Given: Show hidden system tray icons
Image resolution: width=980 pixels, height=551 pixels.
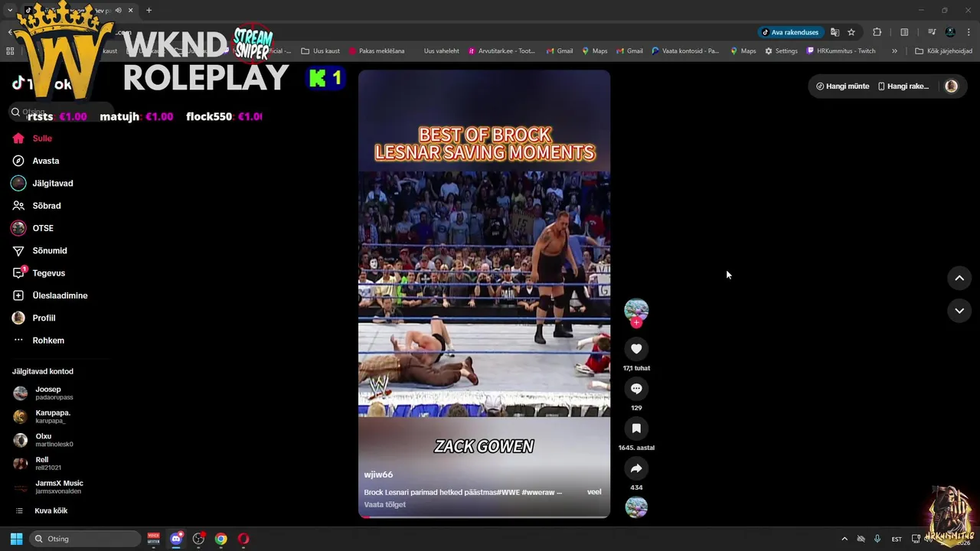Looking at the screenshot, I should pyautogui.click(x=844, y=539).
